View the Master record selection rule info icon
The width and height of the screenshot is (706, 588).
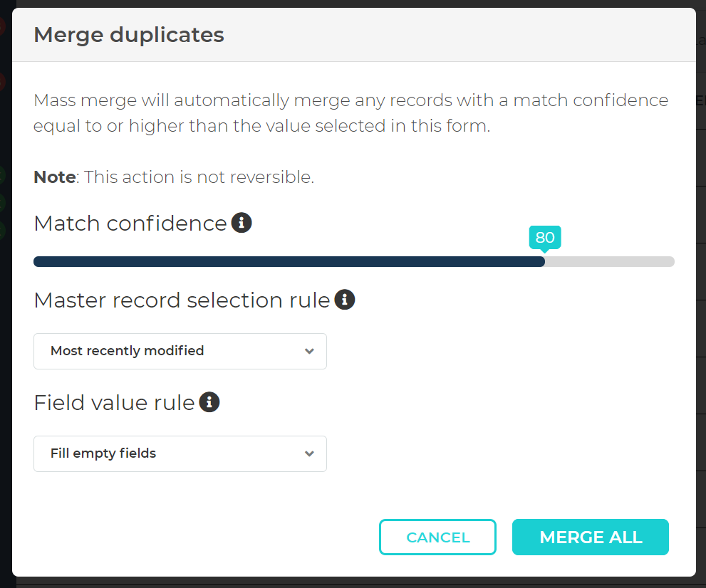[345, 299]
